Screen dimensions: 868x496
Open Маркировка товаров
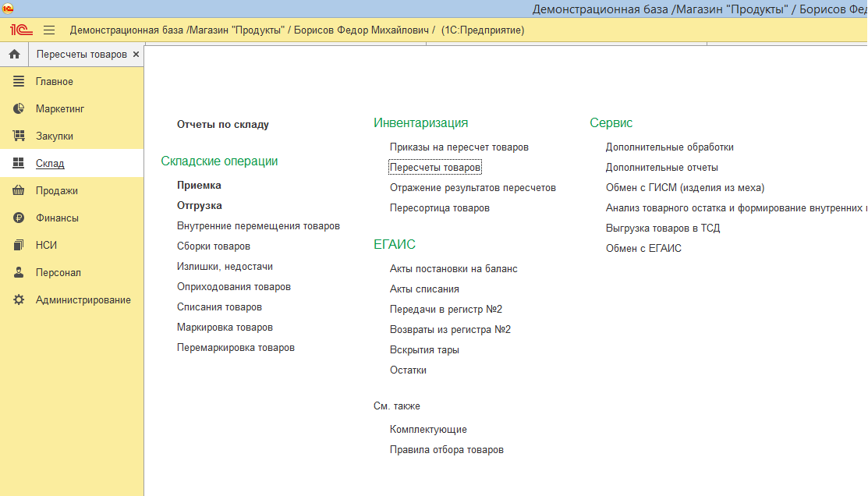pyautogui.click(x=225, y=328)
